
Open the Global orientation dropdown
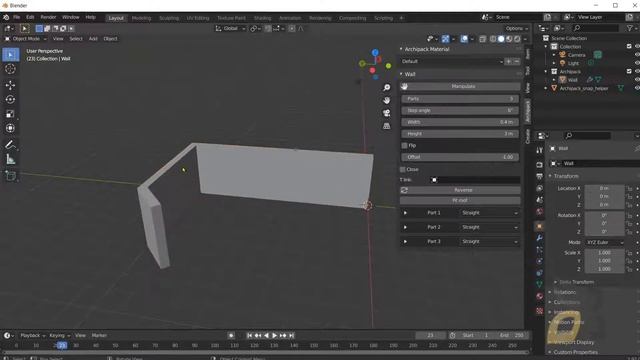pyautogui.click(x=231, y=29)
